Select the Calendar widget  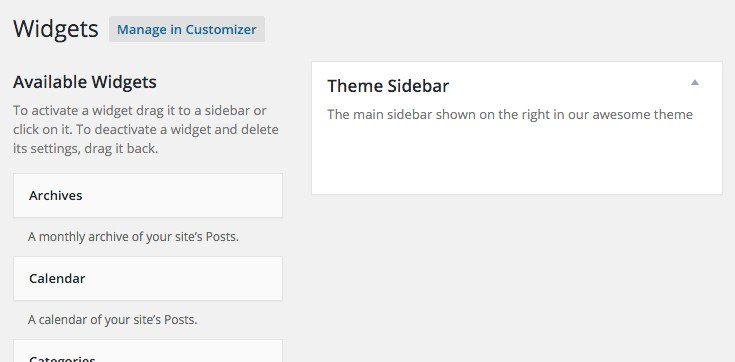tap(148, 279)
